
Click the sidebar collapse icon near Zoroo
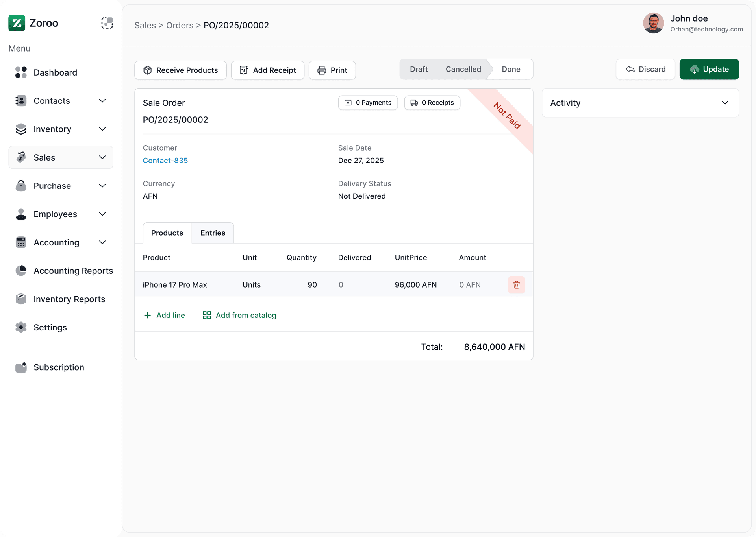point(107,23)
